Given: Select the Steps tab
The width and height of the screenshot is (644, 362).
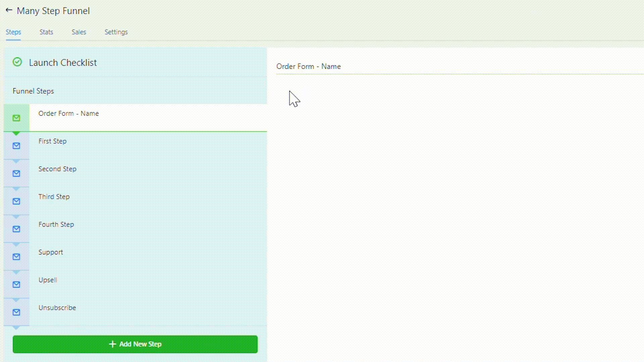Looking at the screenshot, I should tap(13, 32).
